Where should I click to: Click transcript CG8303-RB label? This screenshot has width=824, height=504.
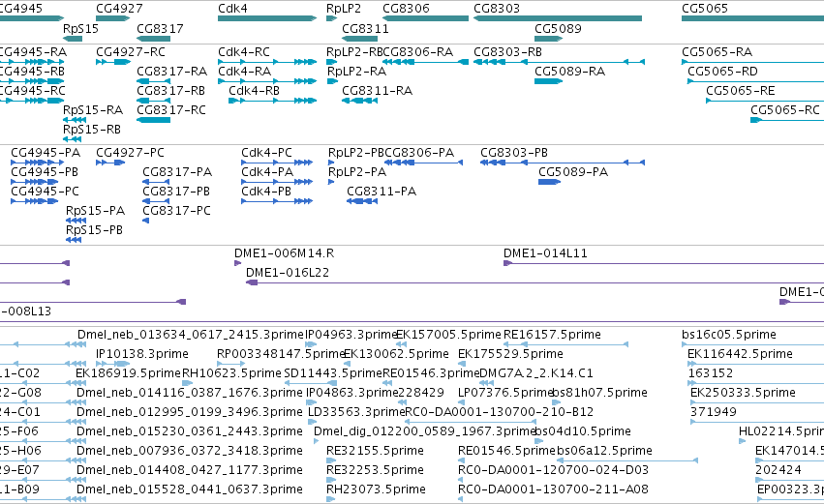(x=507, y=52)
